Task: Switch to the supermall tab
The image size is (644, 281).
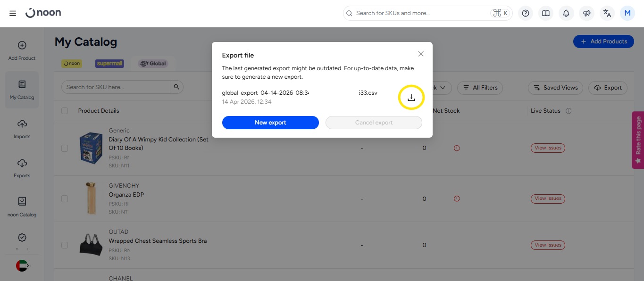Action: (109, 63)
